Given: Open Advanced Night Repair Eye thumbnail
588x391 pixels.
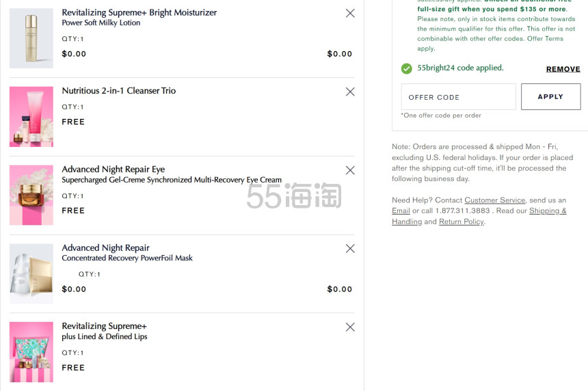Looking at the screenshot, I should coord(31,195).
